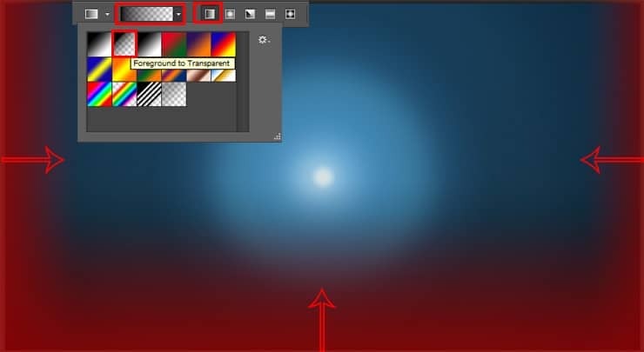Select the Blue, Yellow, Blue gradient swatch
The height and width of the screenshot is (352, 644).
(x=99, y=70)
